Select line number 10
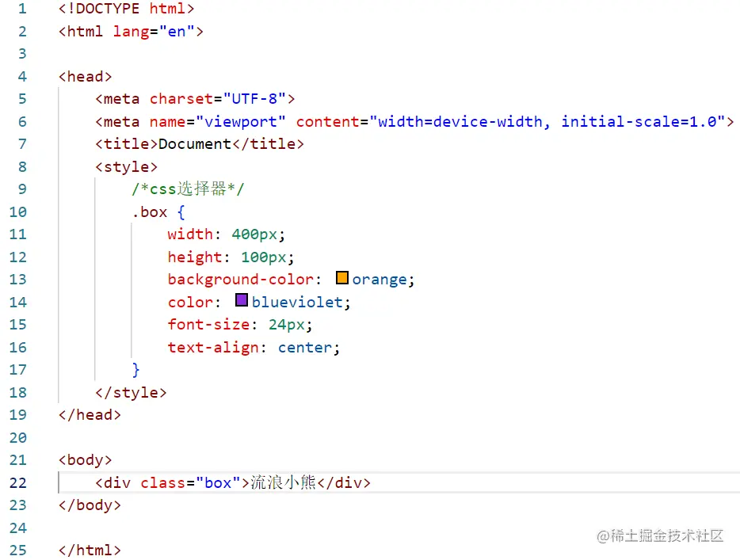Viewport: 740px width, 560px height. [17, 211]
